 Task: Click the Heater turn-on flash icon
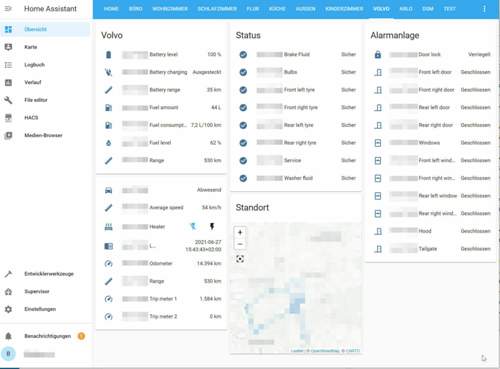212,227
